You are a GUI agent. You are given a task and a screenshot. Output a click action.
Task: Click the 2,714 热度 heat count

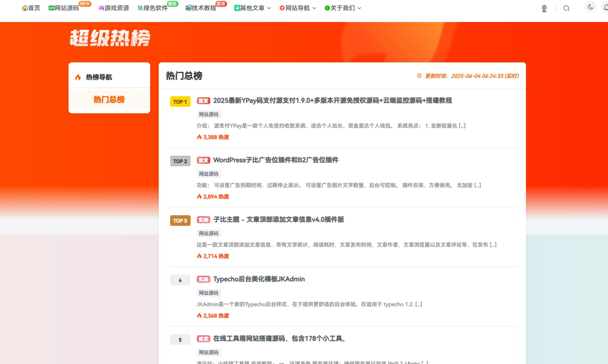click(x=213, y=256)
